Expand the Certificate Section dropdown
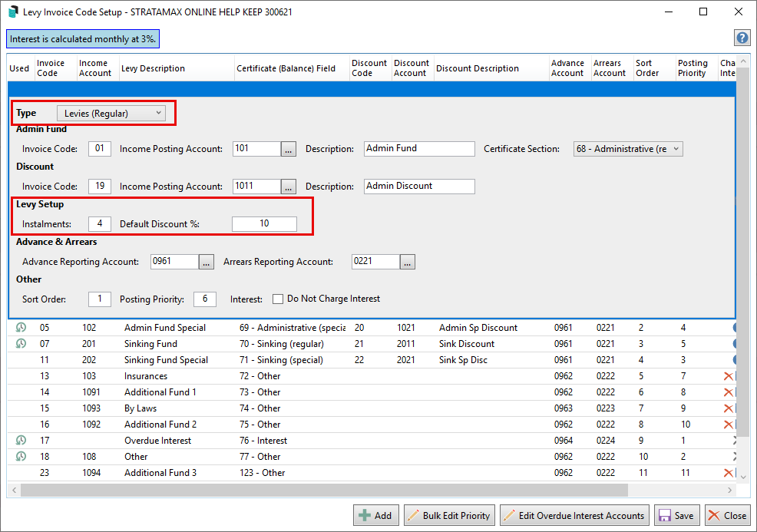 click(628, 149)
